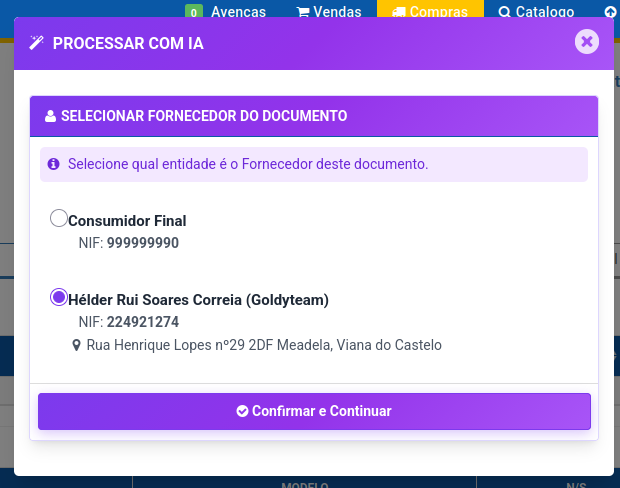
Task: Switch to the Compras tab
Action: click(x=430, y=9)
